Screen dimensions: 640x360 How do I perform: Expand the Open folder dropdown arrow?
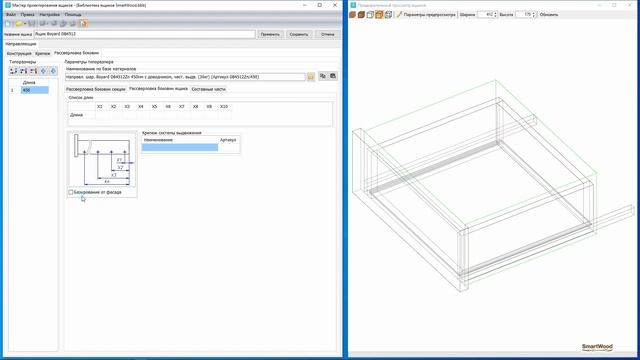click(x=25, y=24)
